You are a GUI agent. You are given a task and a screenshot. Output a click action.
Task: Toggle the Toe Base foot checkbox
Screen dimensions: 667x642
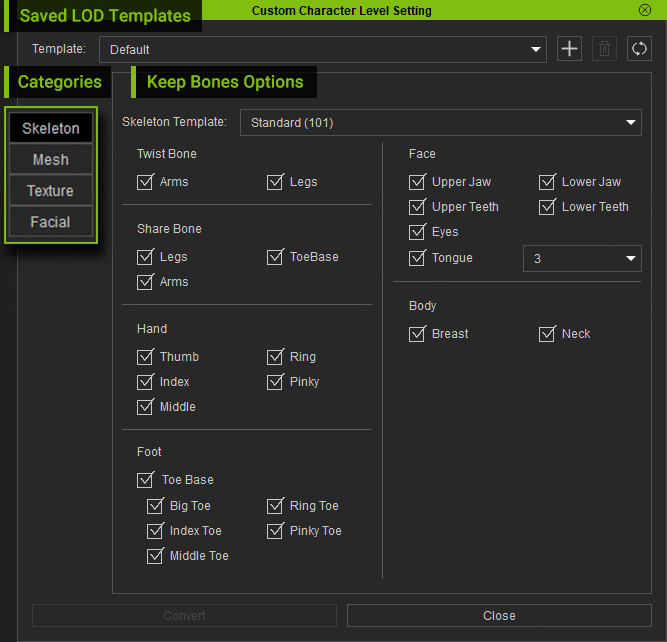tap(146, 480)
